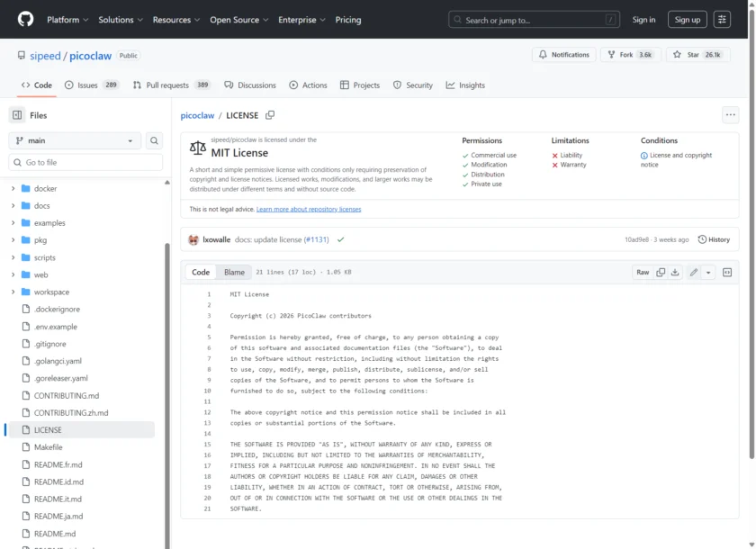Copy raw file contents icon

pos(661,272)
